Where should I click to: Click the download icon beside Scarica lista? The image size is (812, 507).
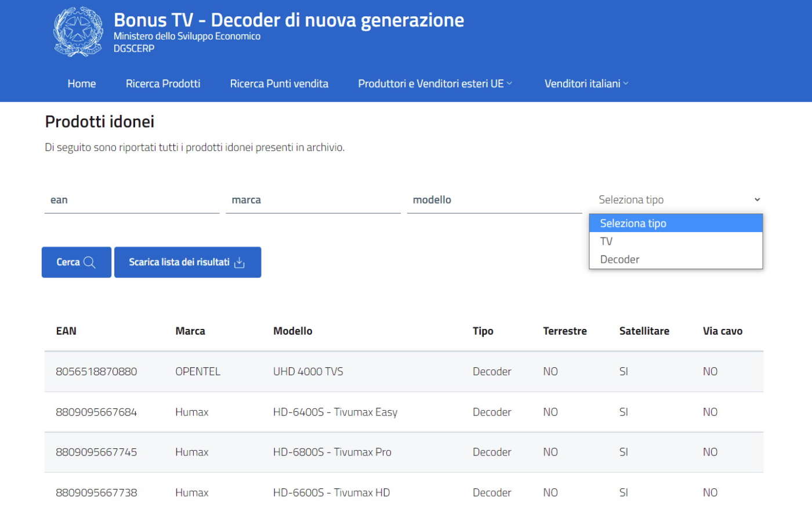click(x=240, y=263)
